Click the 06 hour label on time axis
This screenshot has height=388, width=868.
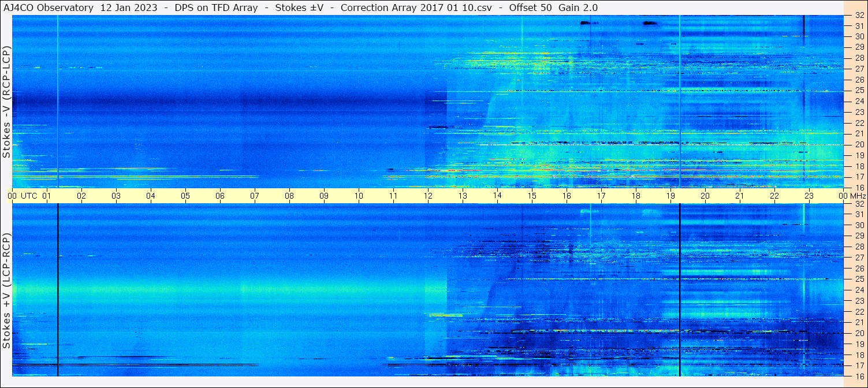click(x=220, y=196)
